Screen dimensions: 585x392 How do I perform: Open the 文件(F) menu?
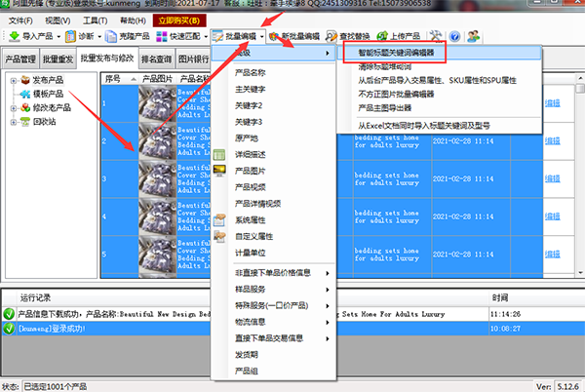point(20,20)
